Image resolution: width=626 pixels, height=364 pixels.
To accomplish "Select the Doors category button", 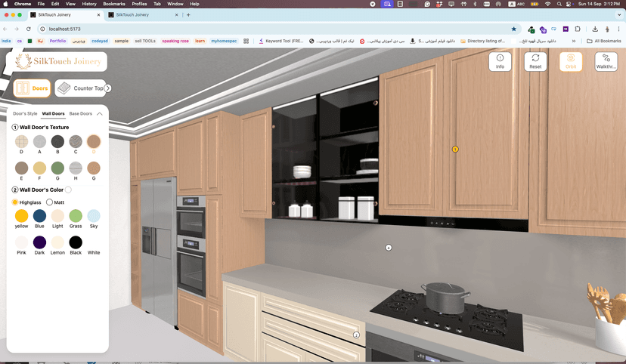I will [33, 88].
